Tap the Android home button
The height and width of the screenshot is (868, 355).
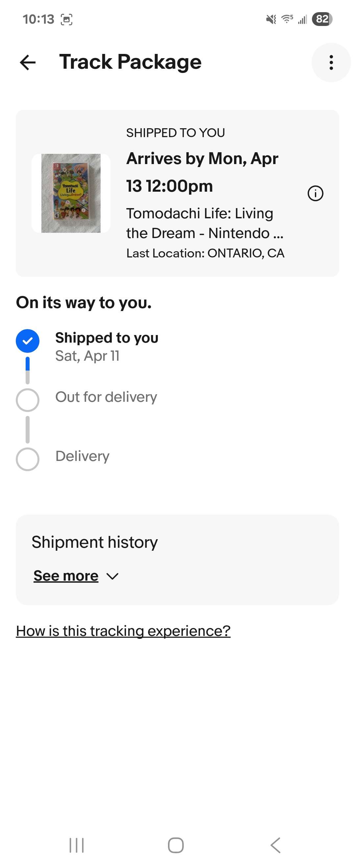[176, 845]
